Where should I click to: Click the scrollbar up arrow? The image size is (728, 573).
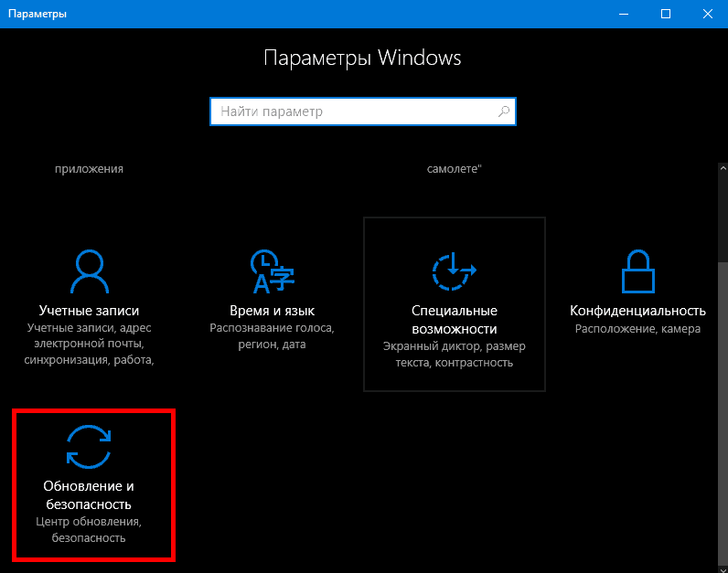723,168
